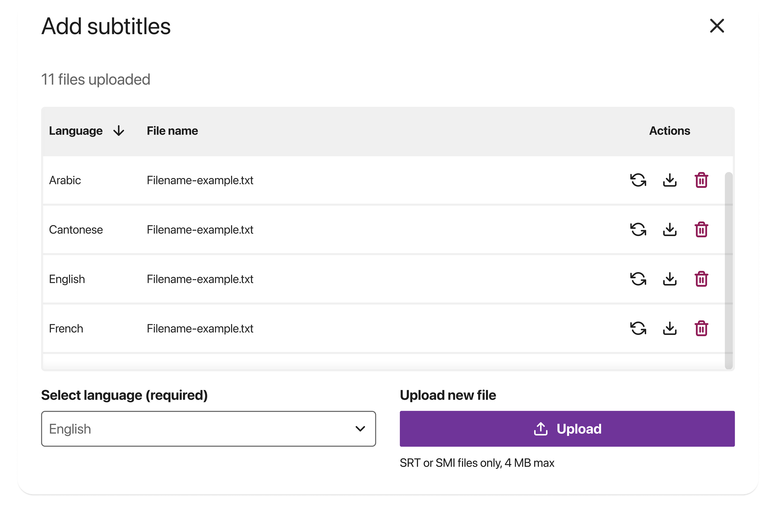The image size is (776, 532).
Task: Click the File name column header
Action: tap(172, 131)
